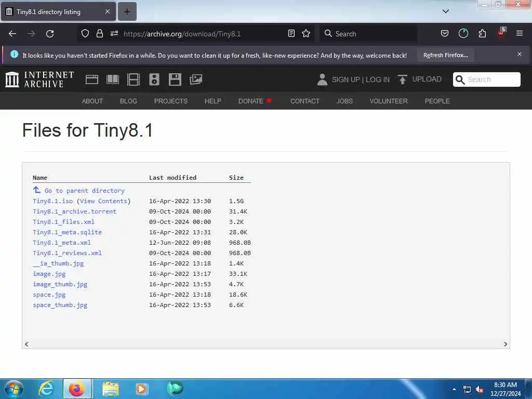This screenshot has width=532, height=399.
Task: Open the Internet Archive video film icon
Action: [134, 79]
